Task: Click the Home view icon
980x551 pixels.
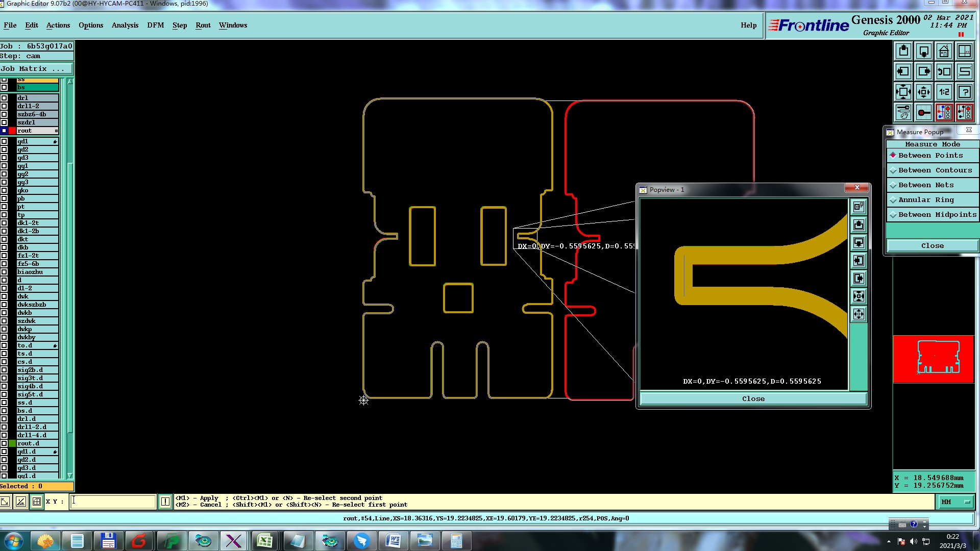Action: 944,51
